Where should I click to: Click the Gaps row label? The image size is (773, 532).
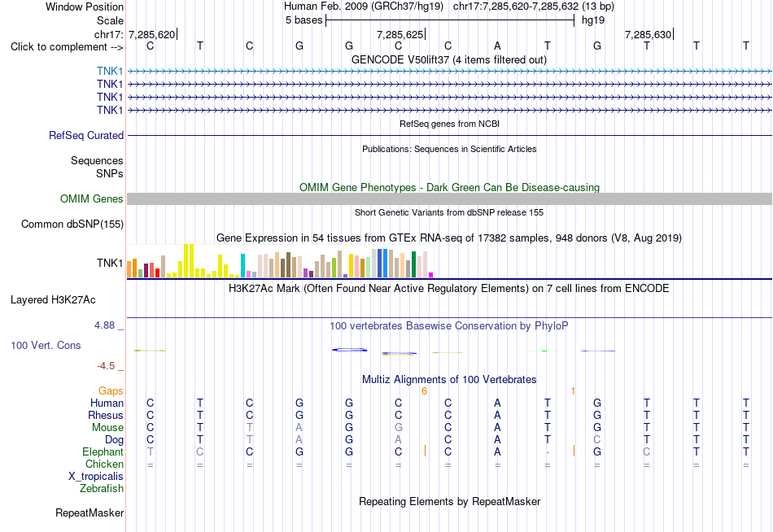point(111,391)
